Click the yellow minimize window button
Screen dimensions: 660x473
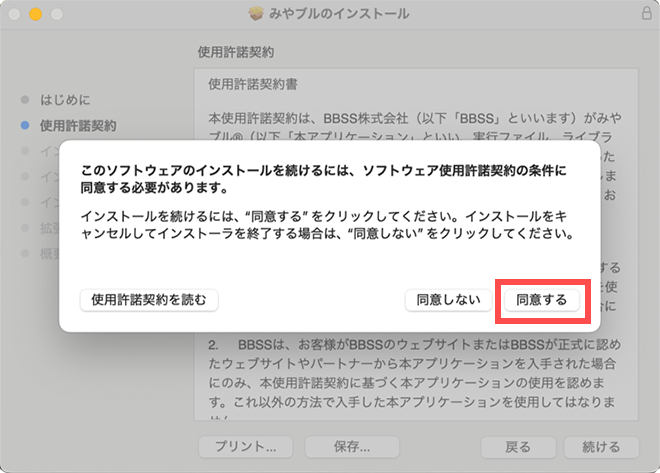36,16
